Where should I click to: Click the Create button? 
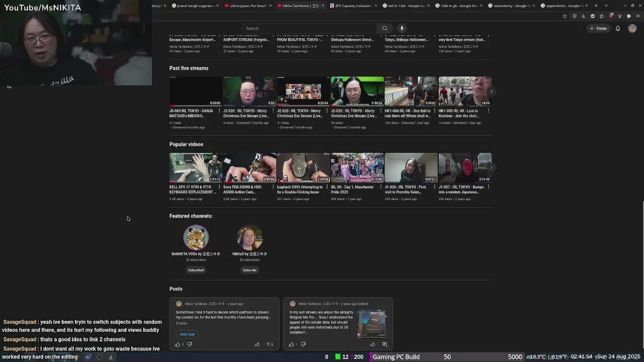pyautogui.click(x=599, y=28)
